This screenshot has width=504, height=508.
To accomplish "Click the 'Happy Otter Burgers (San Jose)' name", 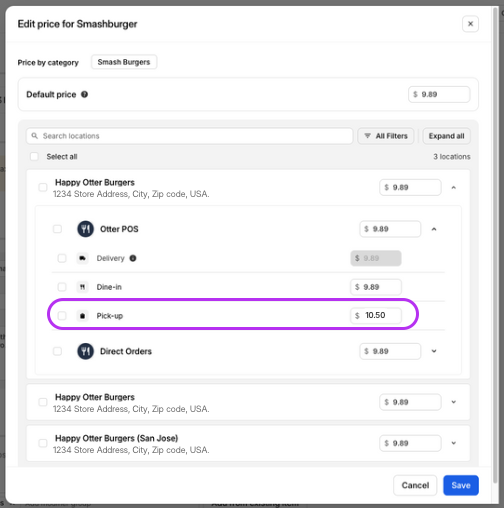I will 116,438.
